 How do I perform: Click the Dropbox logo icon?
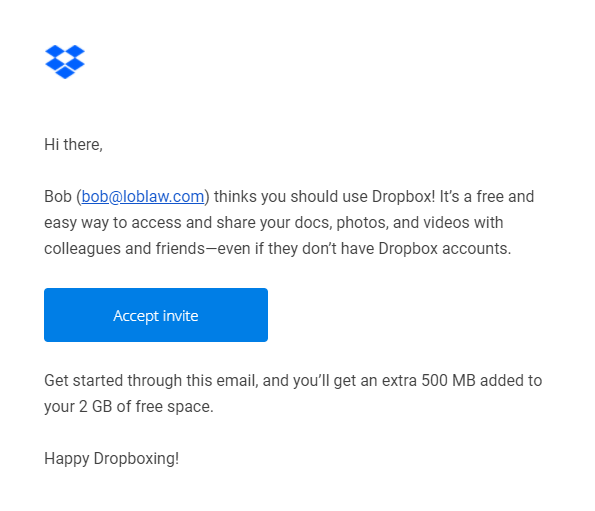tap(65, 61)
